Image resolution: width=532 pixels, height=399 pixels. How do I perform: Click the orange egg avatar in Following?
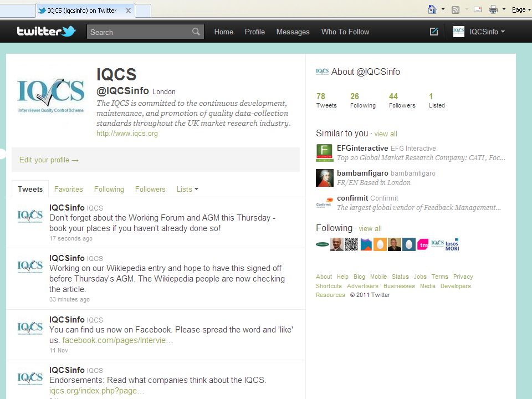380,244
